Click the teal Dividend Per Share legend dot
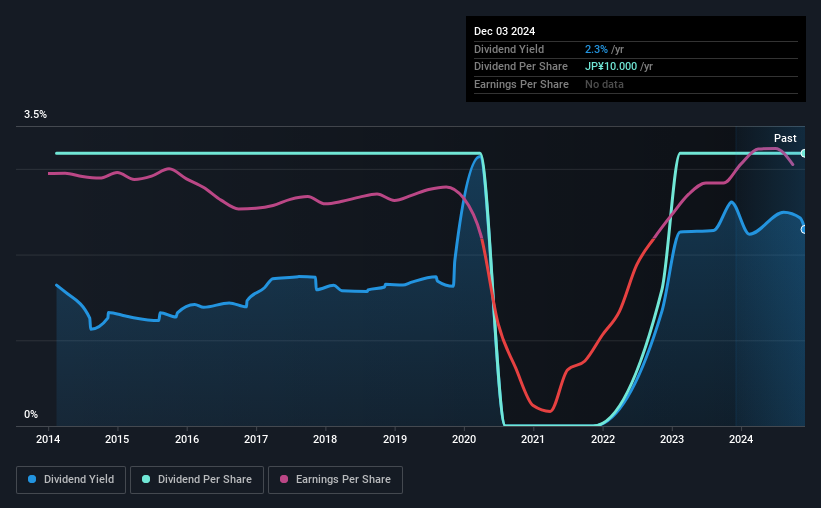Image resolution: width=821 pixels, height=508 pixels. 146,479
